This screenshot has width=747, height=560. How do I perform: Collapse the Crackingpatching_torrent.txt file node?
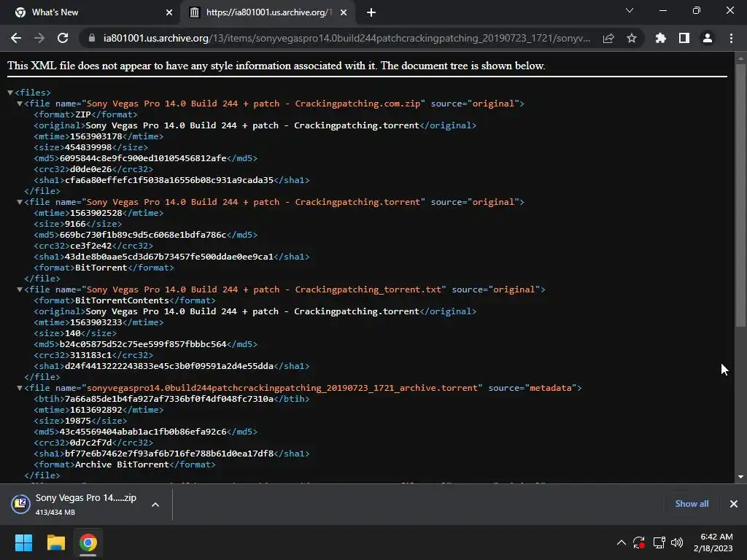click(x=20, y=289)
